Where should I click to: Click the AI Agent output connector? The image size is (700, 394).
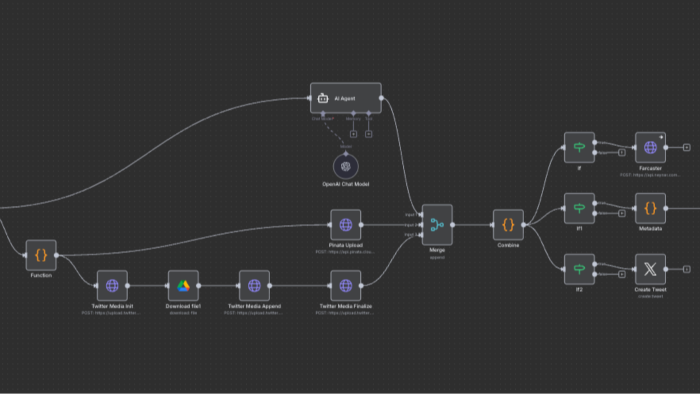click(381, 98)
